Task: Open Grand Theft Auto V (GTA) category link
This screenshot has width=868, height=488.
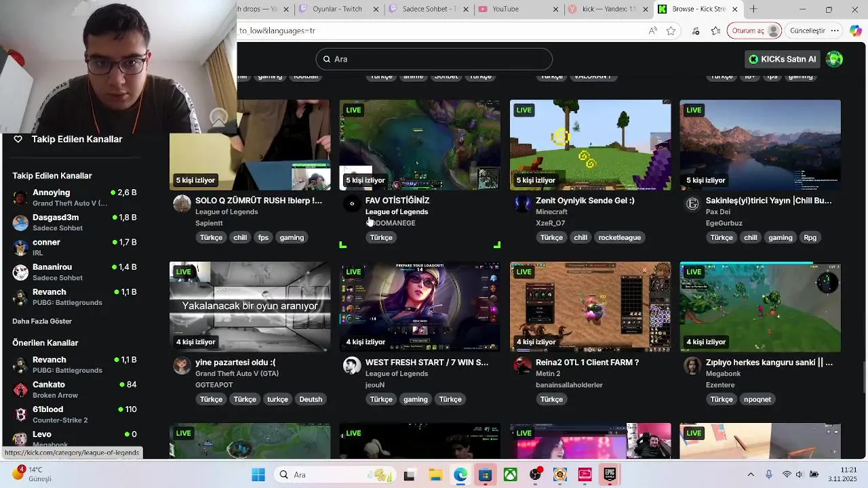Action: tap(237, 373)
